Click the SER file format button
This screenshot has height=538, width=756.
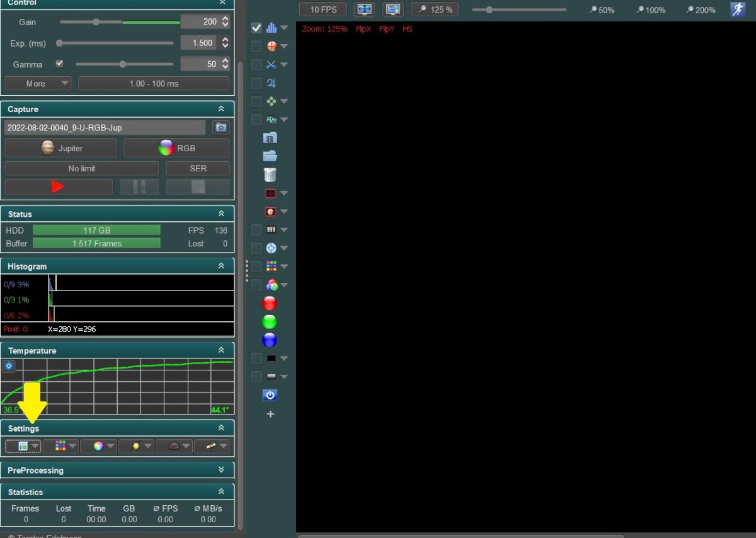pos(198,169)
